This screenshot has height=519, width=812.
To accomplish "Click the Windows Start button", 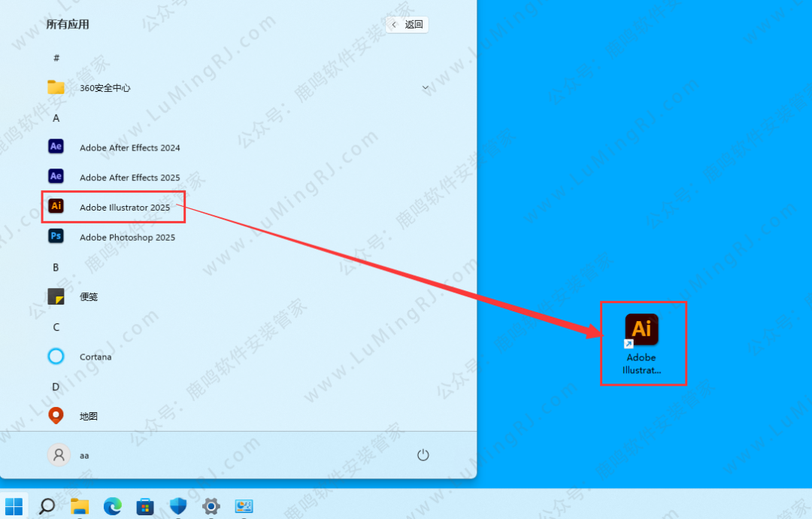I will click(x=14, y=506).
